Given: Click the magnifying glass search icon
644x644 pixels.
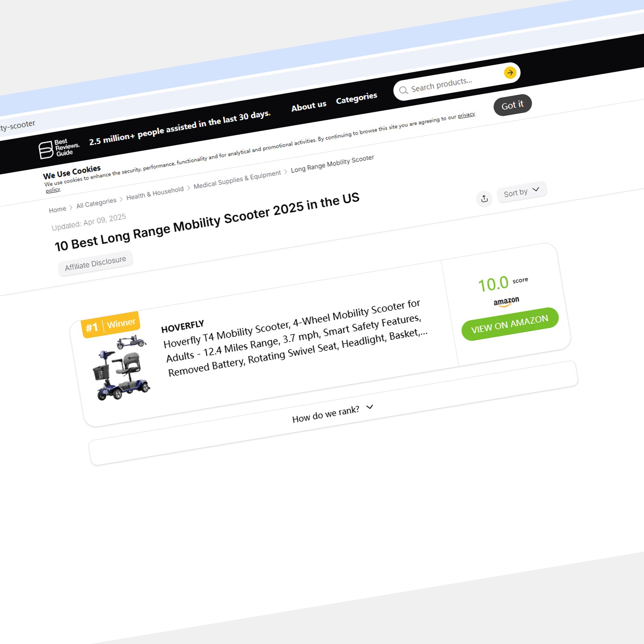Looking at the screenshot, I should (x=403, y=90).
